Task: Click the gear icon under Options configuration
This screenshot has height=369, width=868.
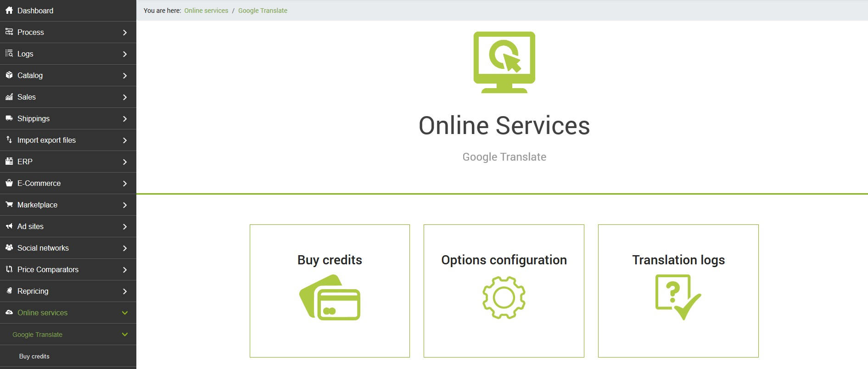Action: (x=504, y=297)
